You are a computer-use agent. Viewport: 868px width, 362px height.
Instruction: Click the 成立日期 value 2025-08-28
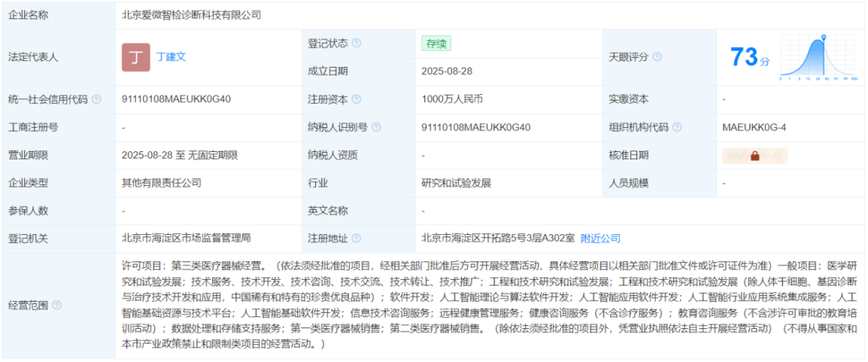[x=447, y=72]
